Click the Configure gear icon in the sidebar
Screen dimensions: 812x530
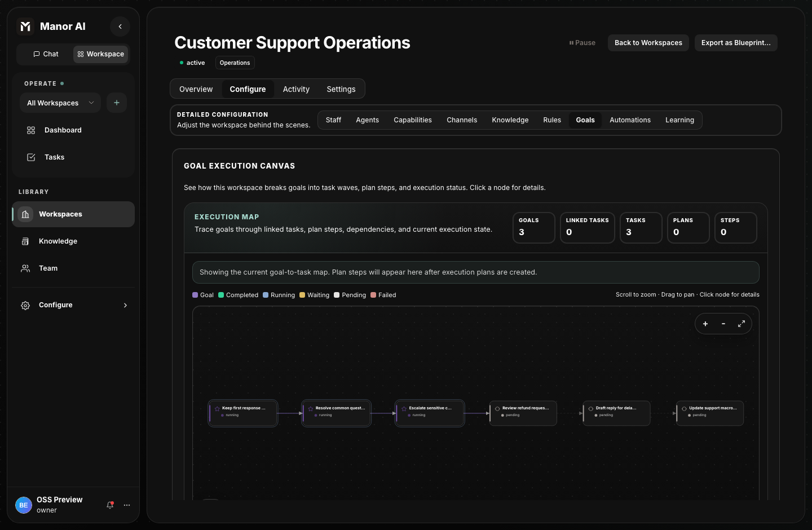coord(25,305)
